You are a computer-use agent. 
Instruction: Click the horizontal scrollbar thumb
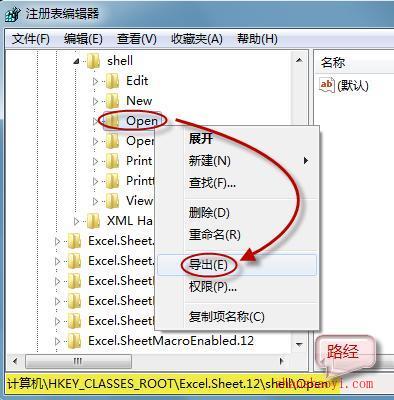click(x=79, y=361)
